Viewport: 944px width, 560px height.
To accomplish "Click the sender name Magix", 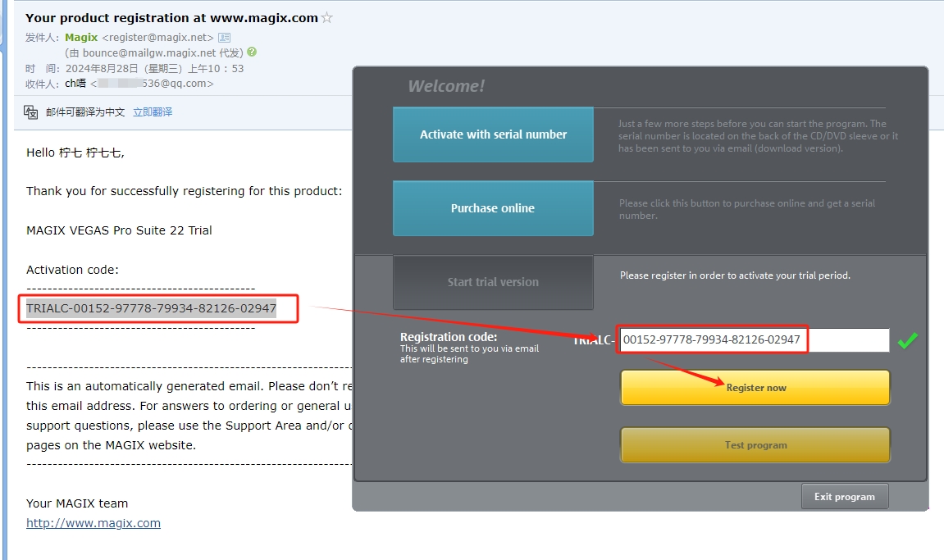I will click(x=81, y=38).
